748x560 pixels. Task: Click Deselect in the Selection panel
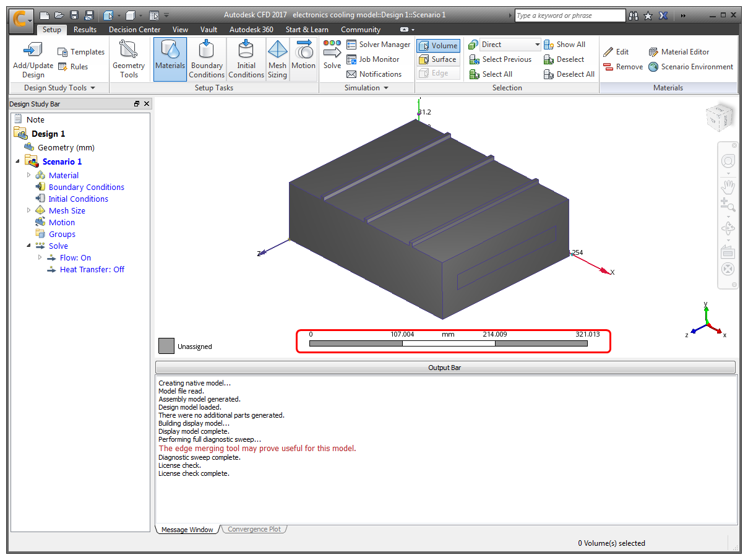[564, 59]
